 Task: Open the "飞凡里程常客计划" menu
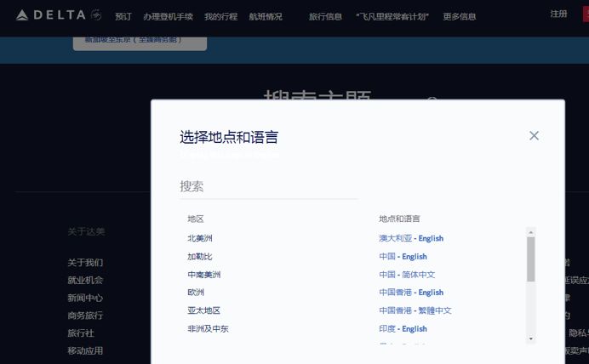pos(392,16)
